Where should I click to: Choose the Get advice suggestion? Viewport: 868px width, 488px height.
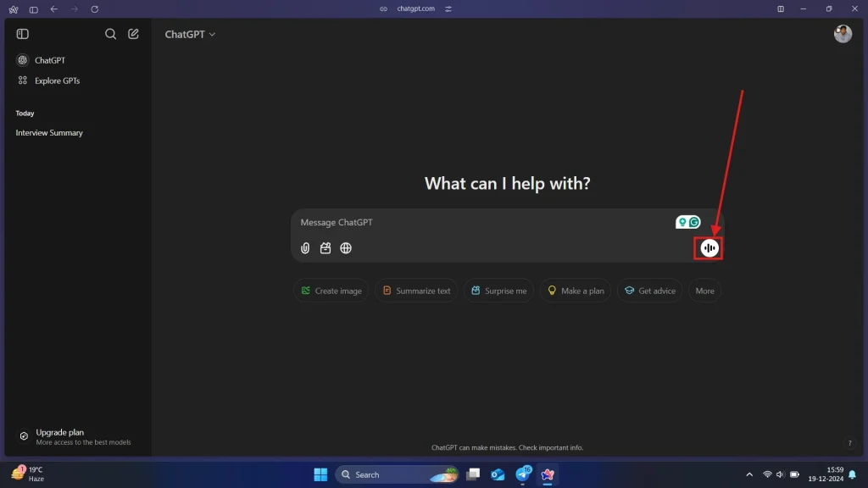[x=650, y=291]
